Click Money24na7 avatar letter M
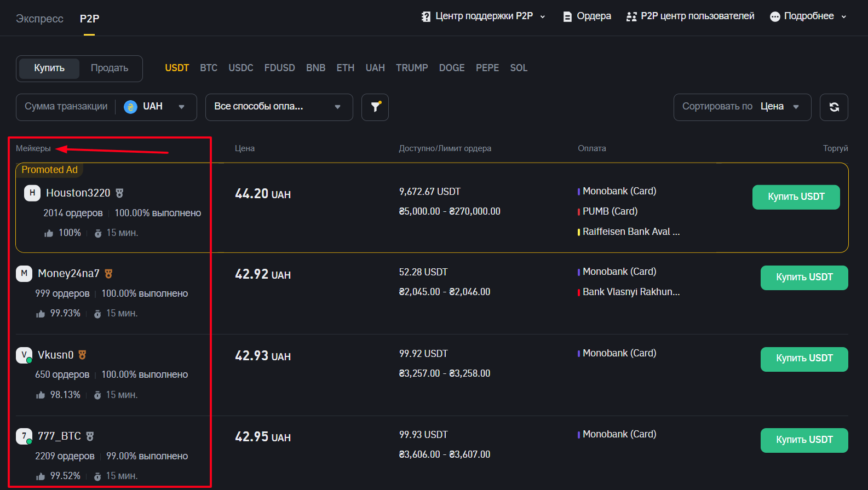This screenshot has width=868, height=490. pos(24,273)
